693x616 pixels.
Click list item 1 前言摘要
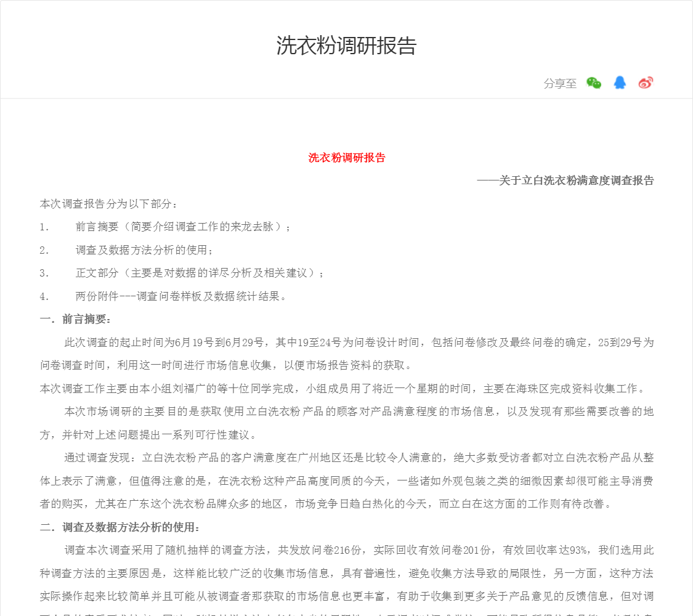pyautogui.click(x=165, y=227)
